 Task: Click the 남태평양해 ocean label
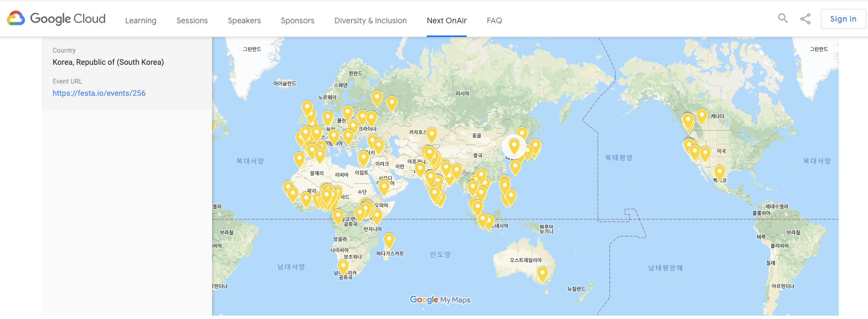click(665, 268)
